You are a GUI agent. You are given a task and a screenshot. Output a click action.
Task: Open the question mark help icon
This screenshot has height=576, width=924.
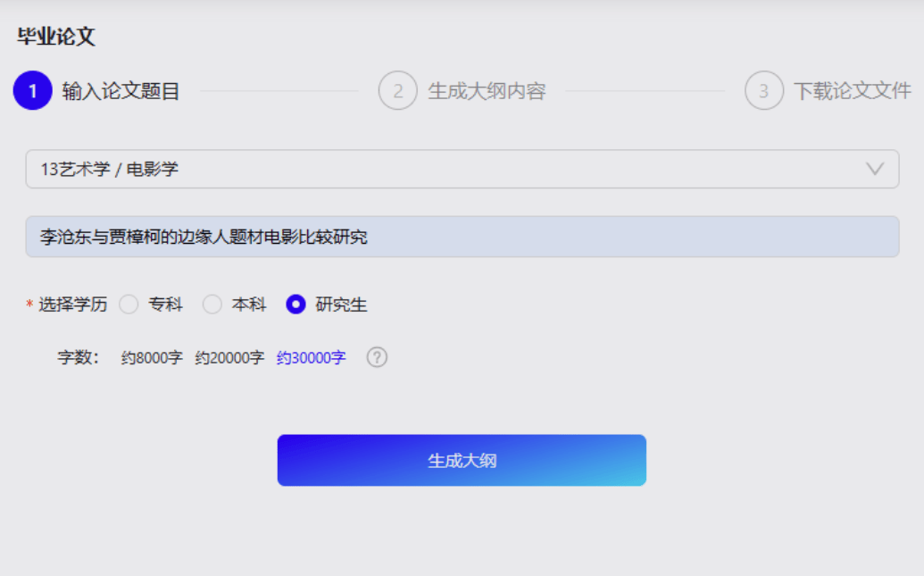point(377,357)
